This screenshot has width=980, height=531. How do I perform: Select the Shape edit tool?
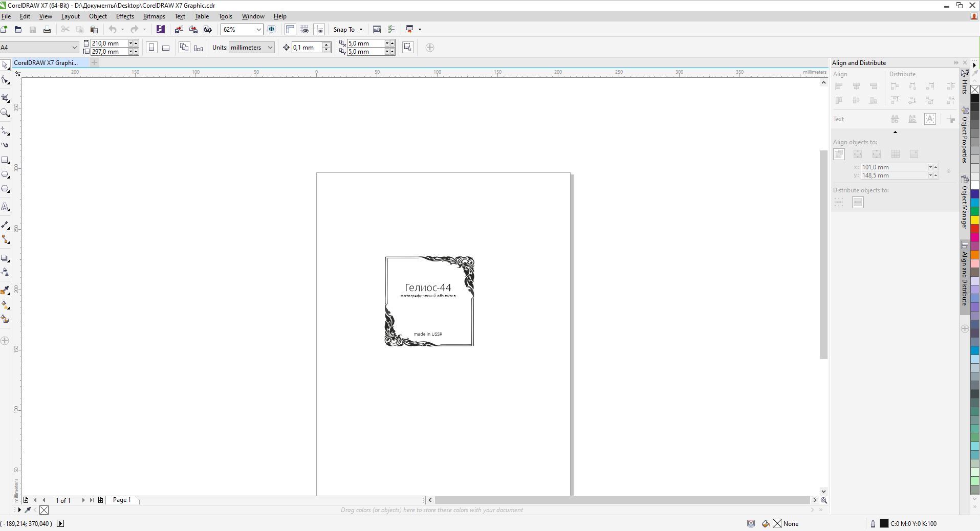[6, 81]
